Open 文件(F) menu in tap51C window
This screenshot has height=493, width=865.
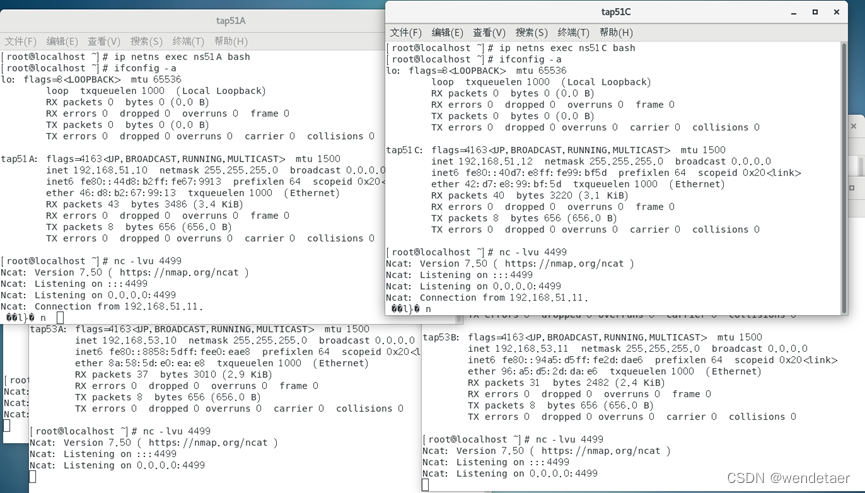point(405,33)
